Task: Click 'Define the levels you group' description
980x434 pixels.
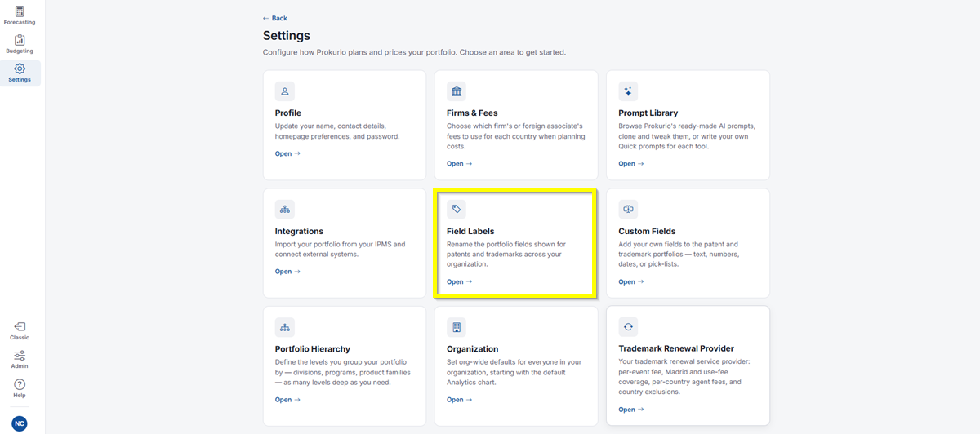Action: point(343,372)
